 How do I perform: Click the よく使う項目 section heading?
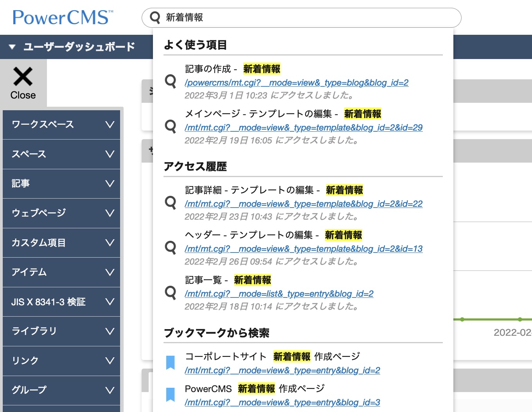[195, 45]
